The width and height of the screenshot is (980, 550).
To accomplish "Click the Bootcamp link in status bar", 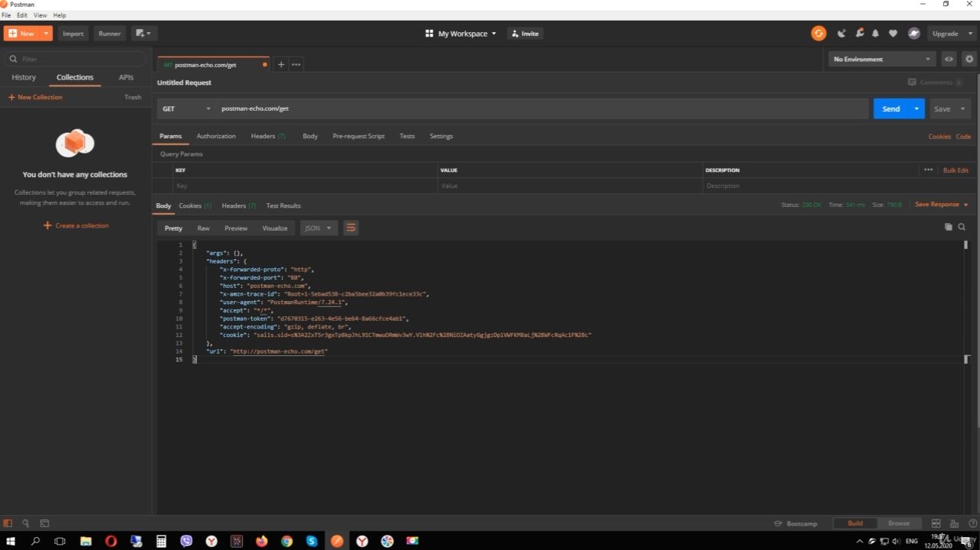I will (796, 523).
